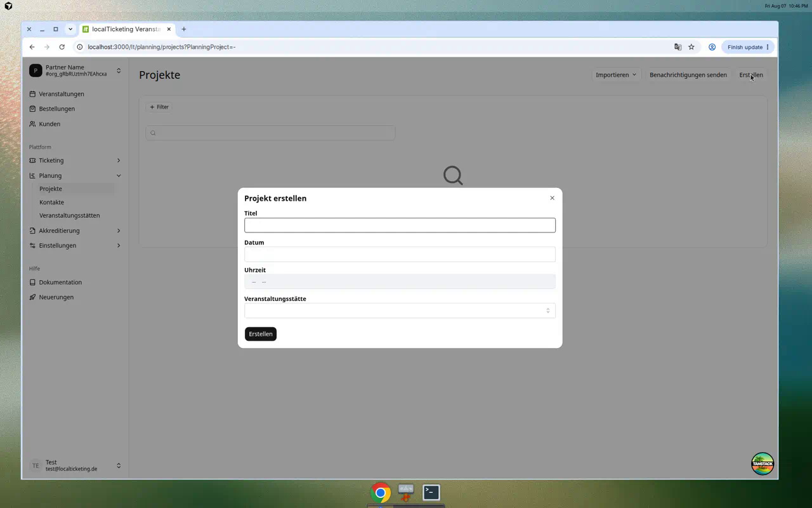The image size is (812, 508).
Task: Click the Veranstaltungen calendar icon in sidebar
Action: (32, 94)
